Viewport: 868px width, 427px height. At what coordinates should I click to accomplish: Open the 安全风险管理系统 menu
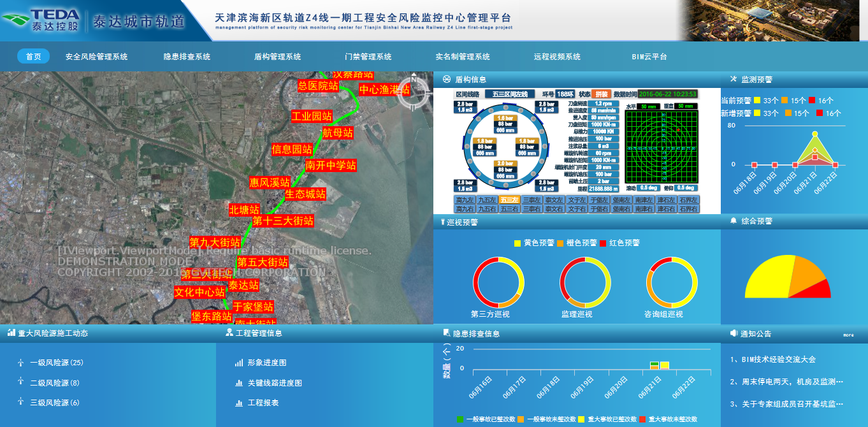tap(96, 57)
